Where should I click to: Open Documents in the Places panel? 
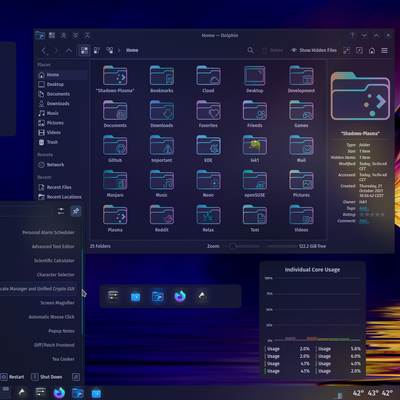(62, 94)
